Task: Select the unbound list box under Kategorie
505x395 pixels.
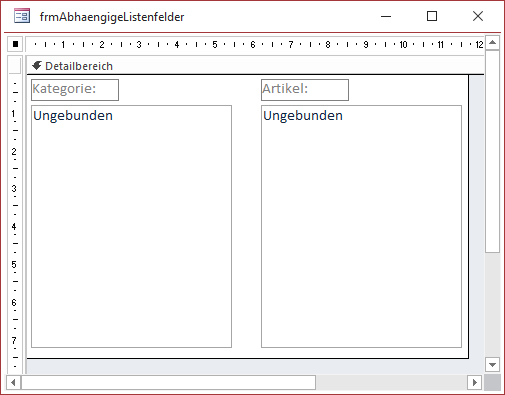Action: (x=131, y=227)
